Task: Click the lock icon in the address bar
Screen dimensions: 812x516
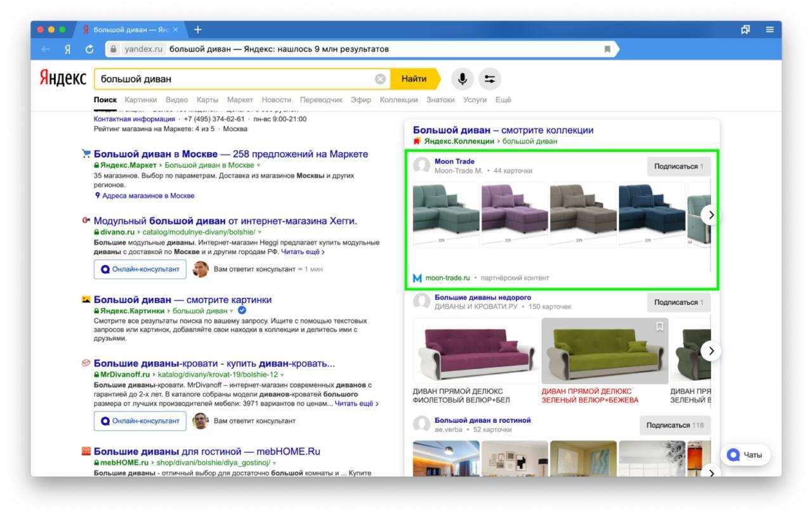Action: pos(114,49)
